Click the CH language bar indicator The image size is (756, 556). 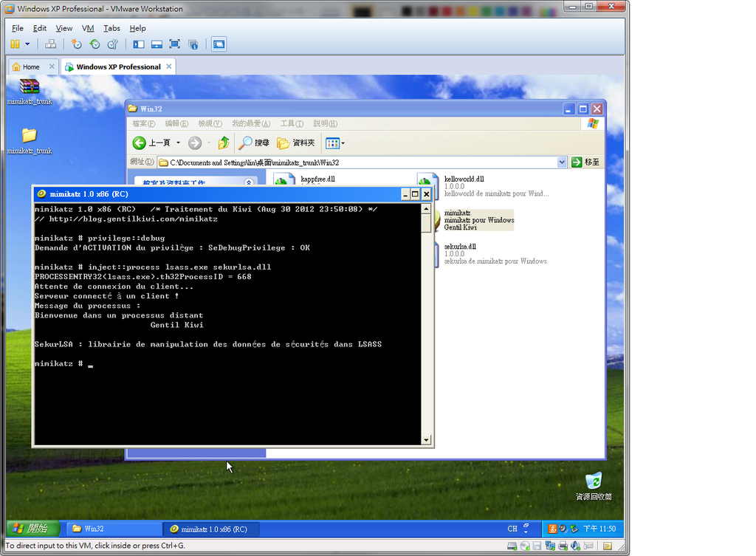[512, 529]
